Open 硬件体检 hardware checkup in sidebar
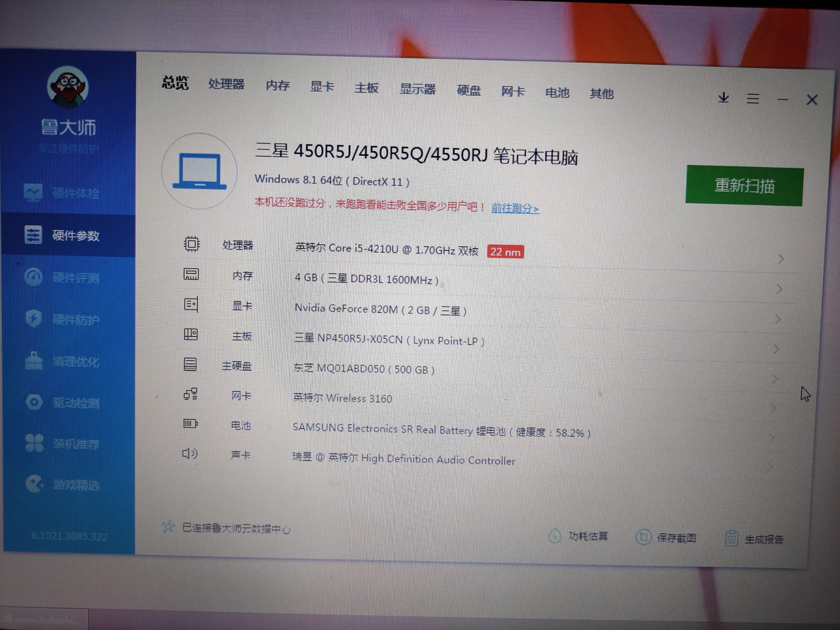Image resolution: width=840 pixels, height=630 pixels. coord(62,193)
